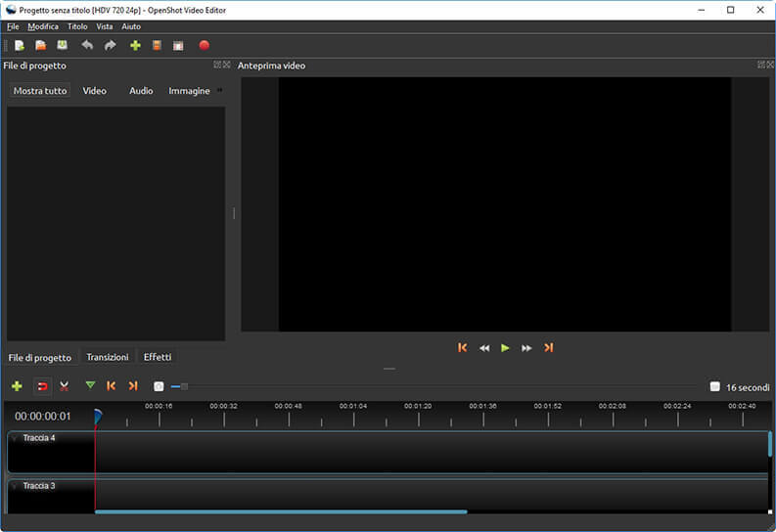Image resolution: width=776 pixels, height=532 pixels.
Task: Select the Traccia 4 track label
Action: click(39, 438)
